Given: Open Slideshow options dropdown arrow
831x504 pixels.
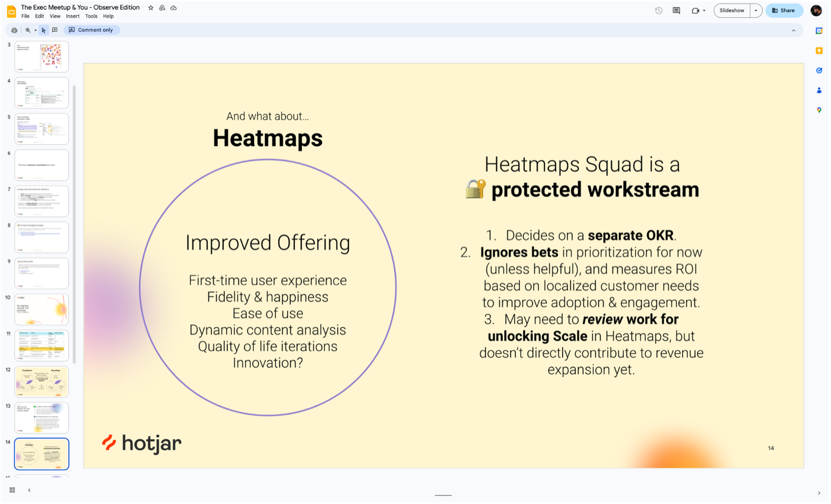Looking at the screenshot, I should pos(756,11).
